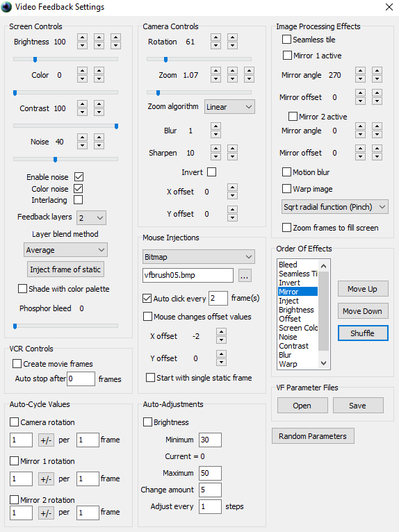
Task: Select Contrast in Order Of Effects list
Action: coord(294,346)
